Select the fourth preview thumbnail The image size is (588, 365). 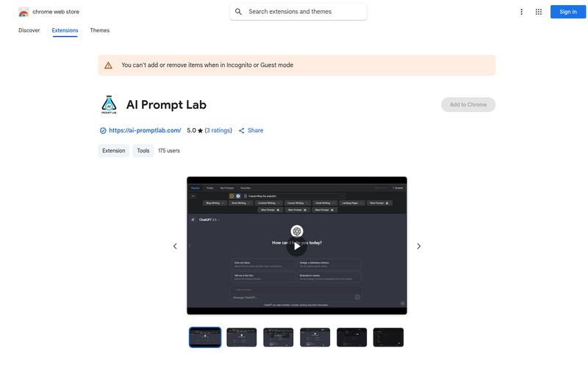[x=315, y=337]
